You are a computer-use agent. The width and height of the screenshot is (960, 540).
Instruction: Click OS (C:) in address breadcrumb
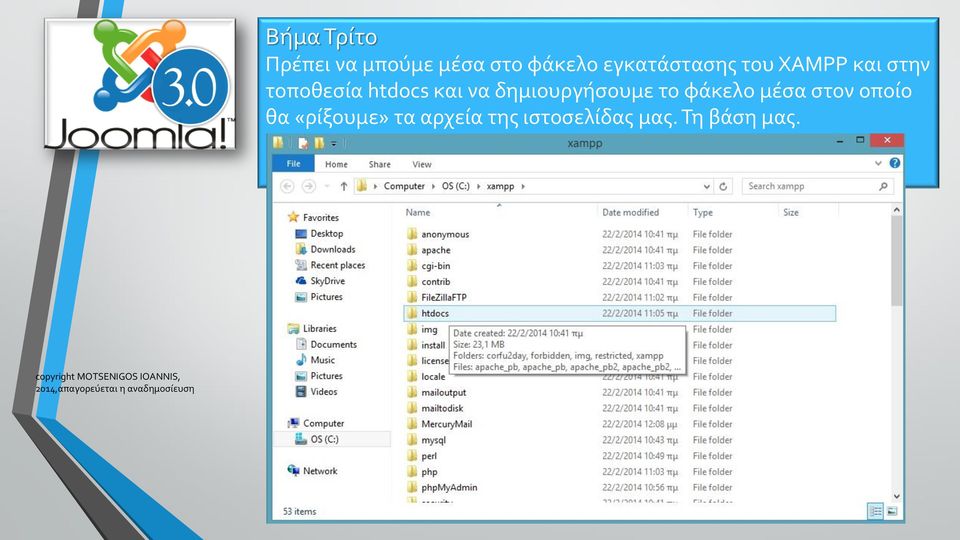coord(456,186)
